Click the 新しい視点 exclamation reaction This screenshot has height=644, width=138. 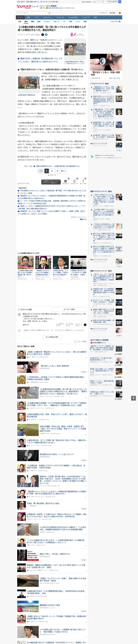[x=83, y=181]
